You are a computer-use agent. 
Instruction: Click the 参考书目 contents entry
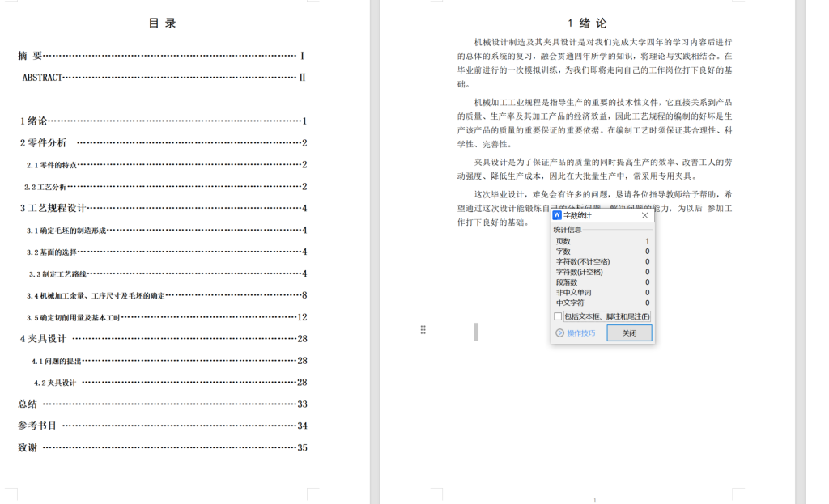pos(37,426)
